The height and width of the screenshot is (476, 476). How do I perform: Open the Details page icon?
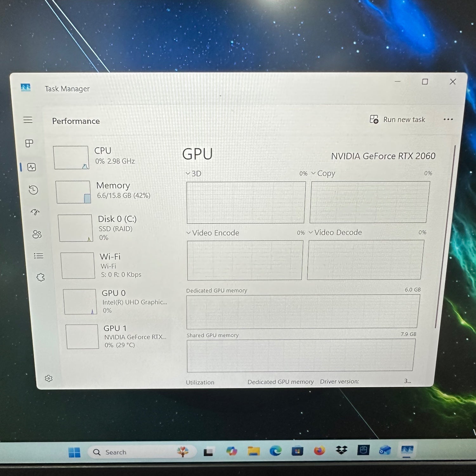pos(39,256)
